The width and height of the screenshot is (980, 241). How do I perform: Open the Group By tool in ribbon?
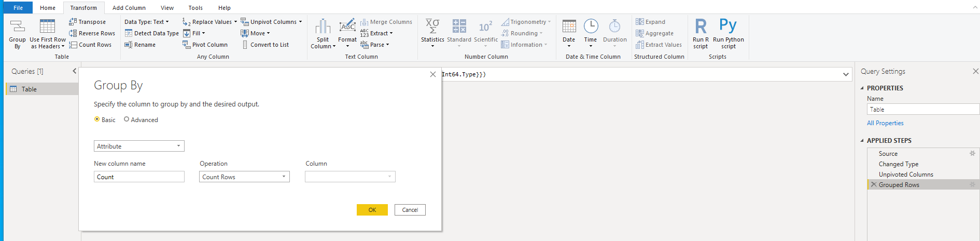pos(17,34)
